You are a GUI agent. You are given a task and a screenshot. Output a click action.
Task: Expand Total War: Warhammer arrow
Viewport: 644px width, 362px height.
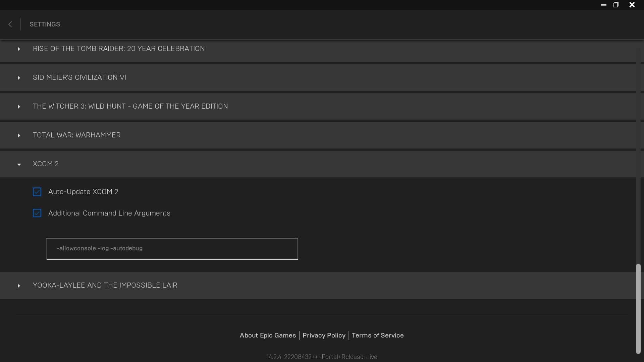point(19,135)
